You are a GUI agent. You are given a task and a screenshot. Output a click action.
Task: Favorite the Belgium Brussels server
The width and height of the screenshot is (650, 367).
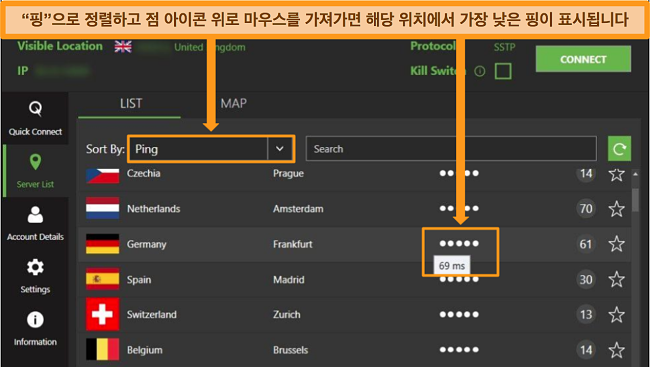[616, 350]
